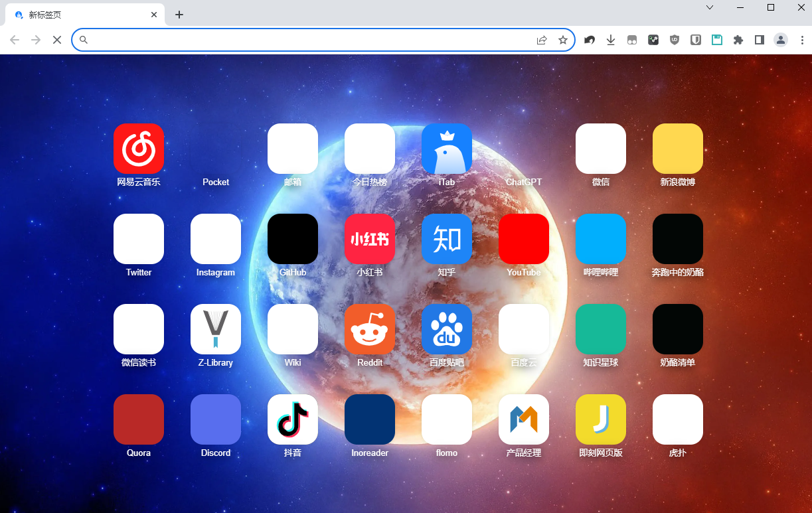
Task: Launch the Discord shortcut tile
Action: coord(216,419)
